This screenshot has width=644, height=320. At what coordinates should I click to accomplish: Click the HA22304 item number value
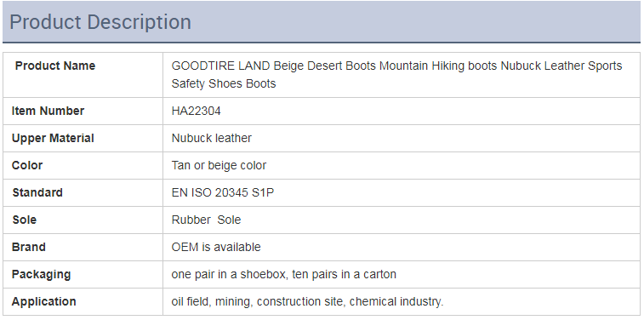(197, 111)
